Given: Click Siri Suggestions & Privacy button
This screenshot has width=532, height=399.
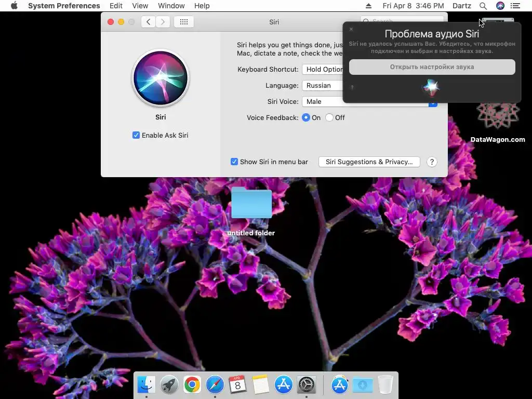Looking at the screenshot, I should coord(369,162).
